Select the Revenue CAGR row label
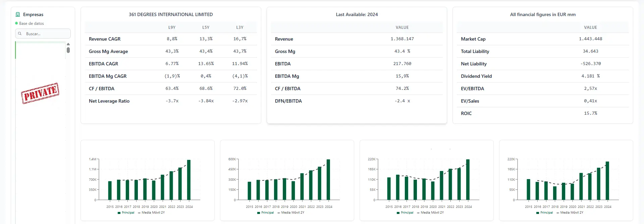This screenshot has width=644, height=224. tap(105, 39)
